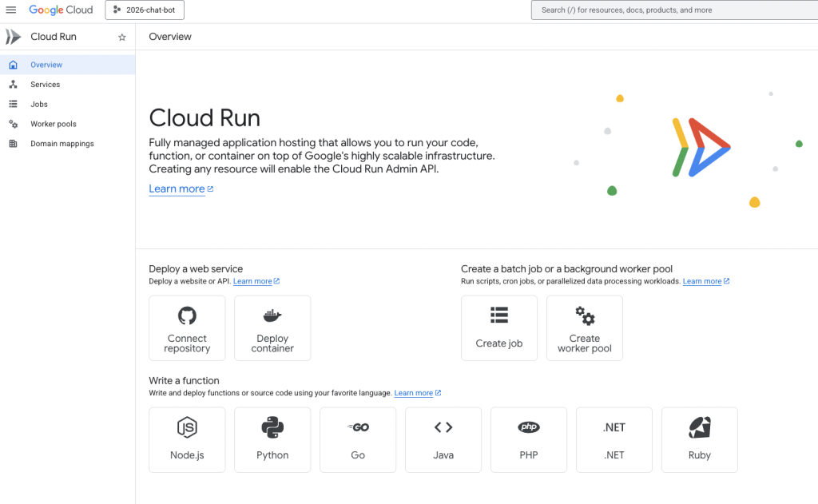
Task: Click the Go gopher text logo
Action: [358, 427]
